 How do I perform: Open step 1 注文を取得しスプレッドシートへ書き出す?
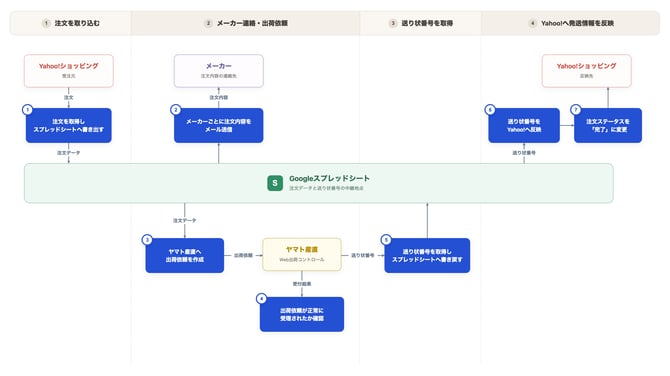pos(69,125)
